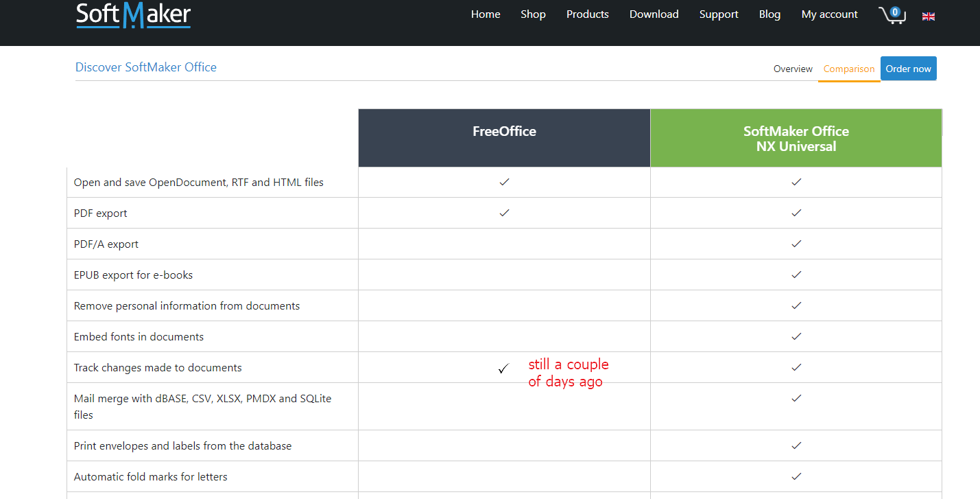Select the Comparison tab
The height and width of the screenshot is (499, 980).
tap(848, 69)
